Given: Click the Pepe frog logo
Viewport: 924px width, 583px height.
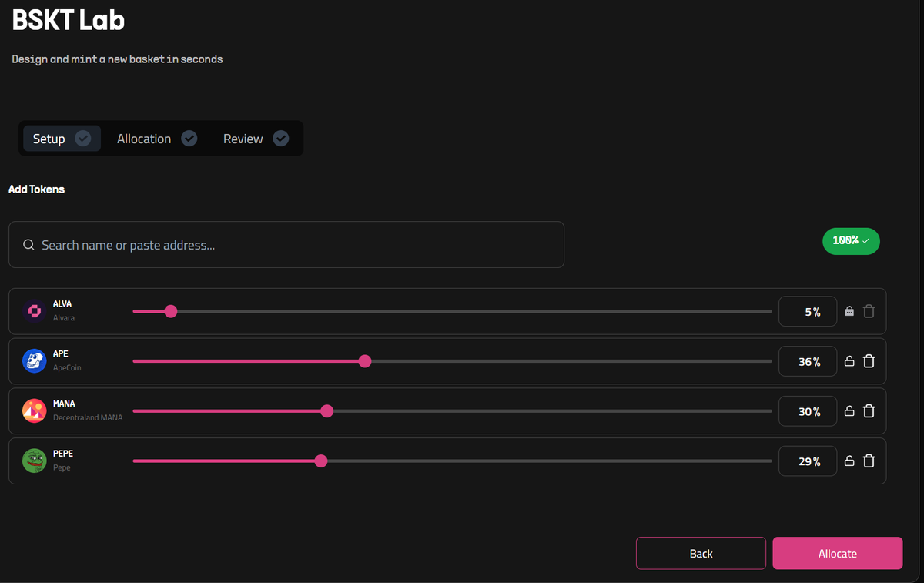Looking at the screenshot, I should point(35,461).
